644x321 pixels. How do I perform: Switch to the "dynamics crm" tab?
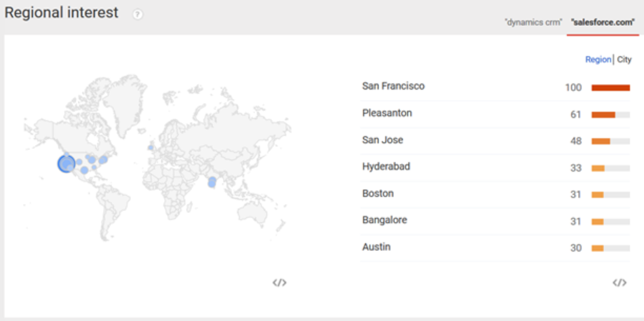[533, 22]
